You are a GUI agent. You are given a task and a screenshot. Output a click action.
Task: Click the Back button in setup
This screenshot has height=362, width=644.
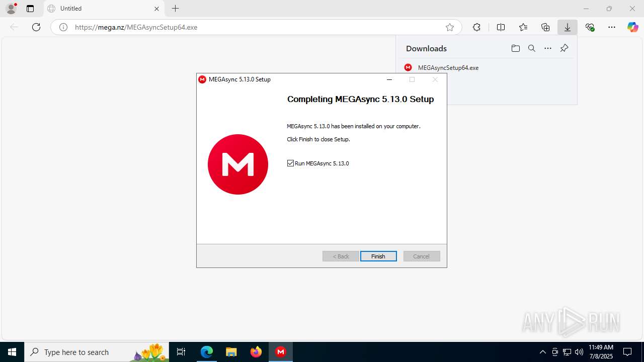341,256
